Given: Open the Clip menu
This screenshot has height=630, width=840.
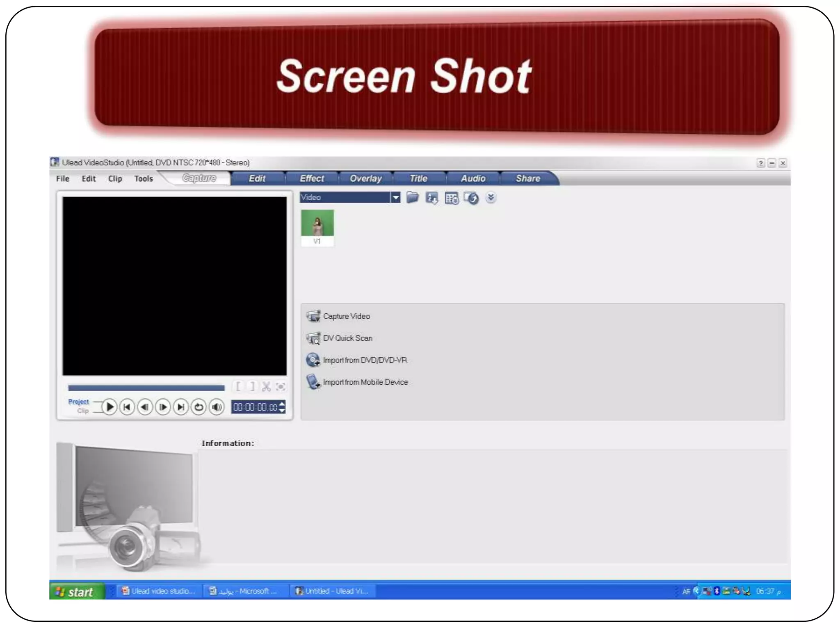Looking at the screenshot, I should pos(115,178).
